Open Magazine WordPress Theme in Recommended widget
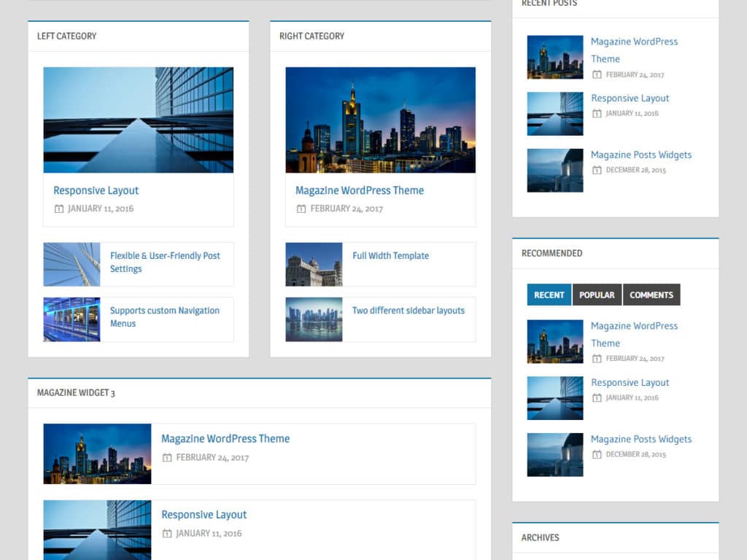The image size is (747, 560). coord(634,334)
